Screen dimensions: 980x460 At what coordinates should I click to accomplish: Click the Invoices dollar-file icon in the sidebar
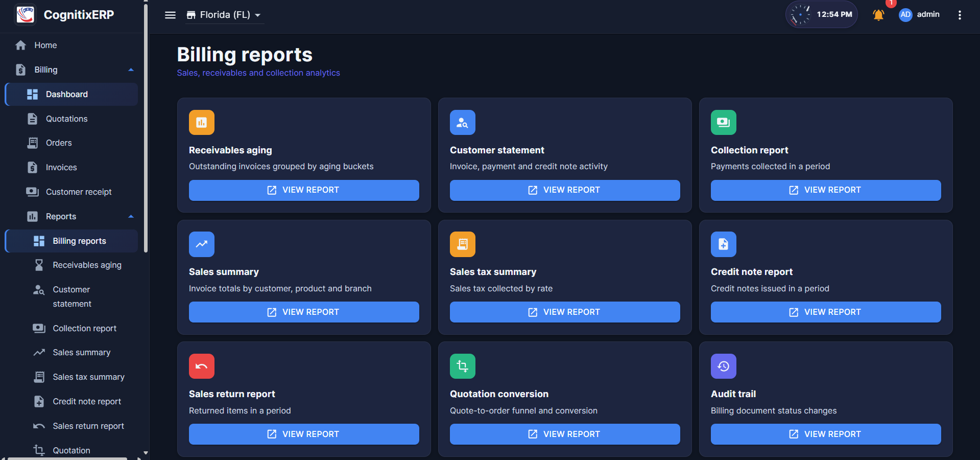(x=32, y=167)
